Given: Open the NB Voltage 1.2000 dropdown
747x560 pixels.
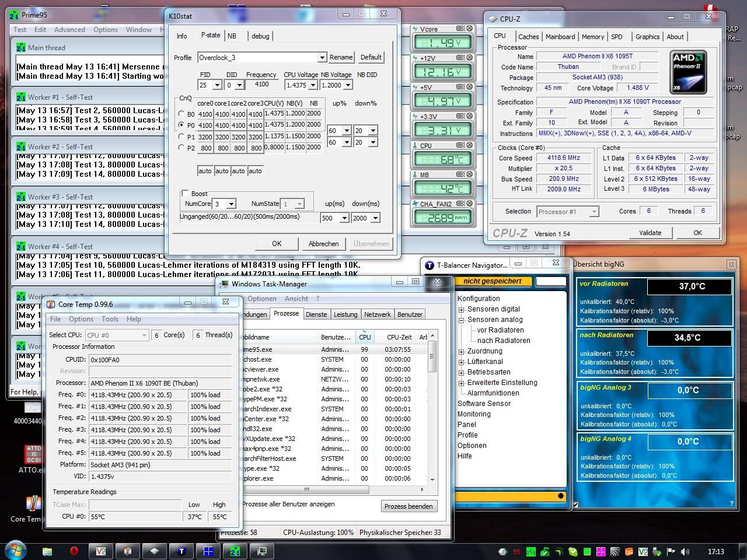Looking at the screenshot, I should pos(348,85).
